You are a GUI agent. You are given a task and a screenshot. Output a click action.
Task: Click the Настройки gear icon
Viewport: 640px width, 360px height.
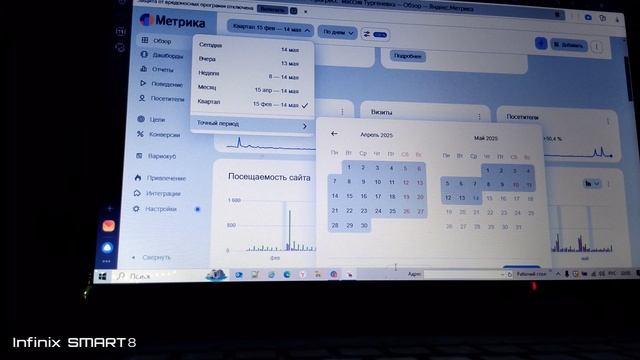[x=136, y=209]
